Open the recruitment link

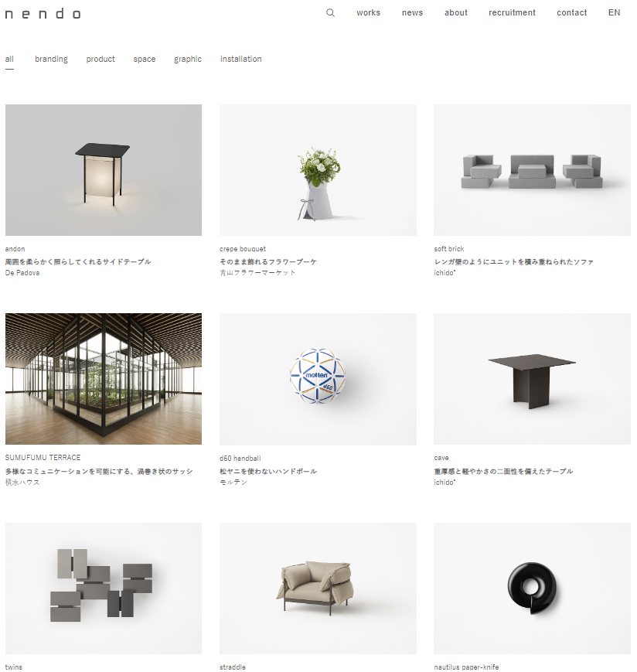512,13
